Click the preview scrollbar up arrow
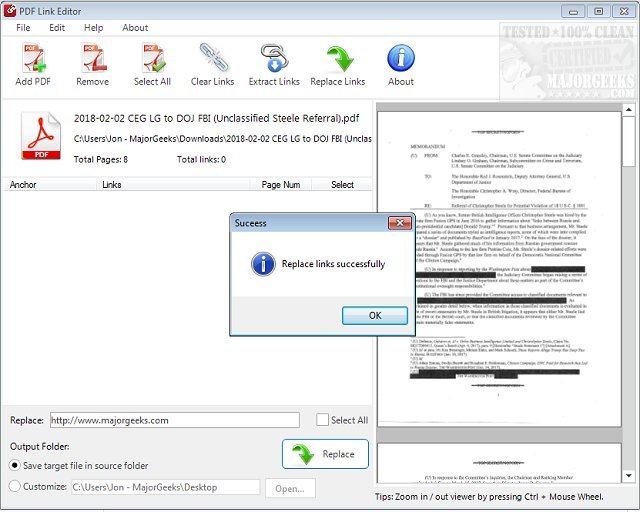The image size is (640, 512). click(x=629, y=109)
